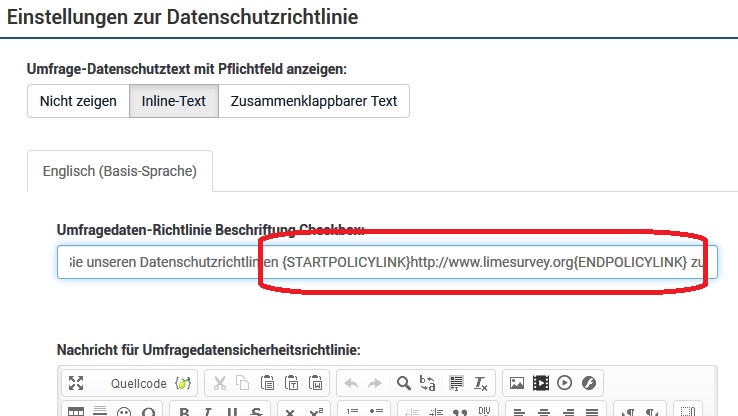Click the Redo arrow icon

[x=376, y=382]
